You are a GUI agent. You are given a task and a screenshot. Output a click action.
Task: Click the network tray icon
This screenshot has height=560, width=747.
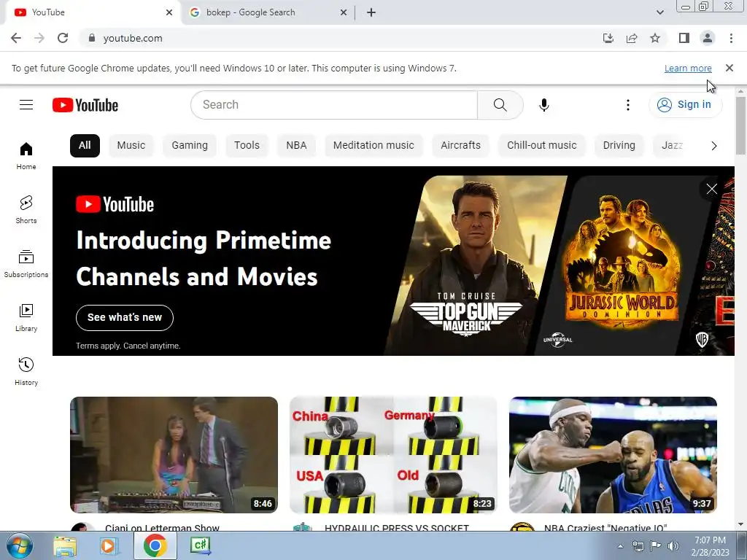[x=638, y=546]
